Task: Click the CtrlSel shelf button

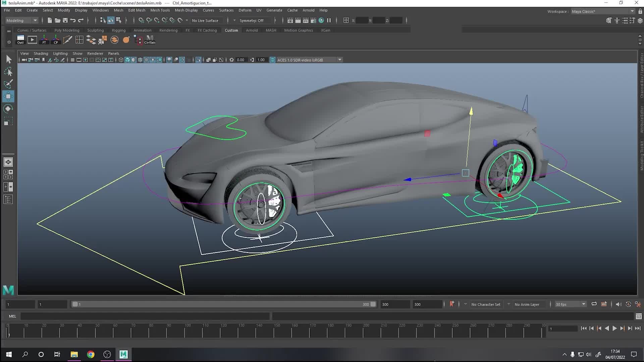Action: pos(150,40)
